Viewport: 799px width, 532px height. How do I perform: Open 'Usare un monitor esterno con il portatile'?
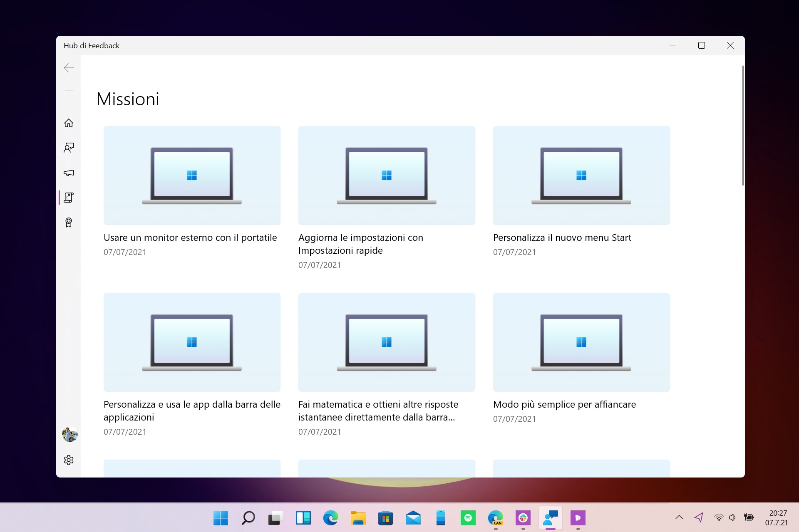190,238
